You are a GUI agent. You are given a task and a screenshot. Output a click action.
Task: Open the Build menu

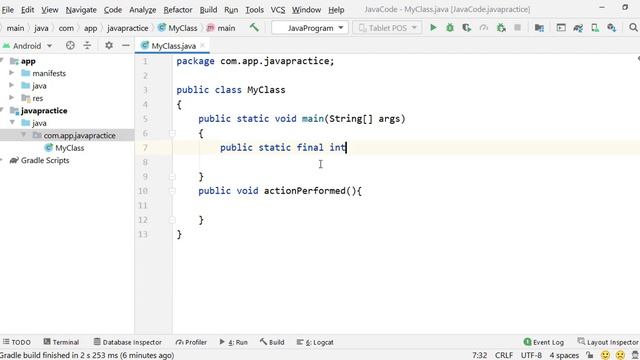click(x=208, y=9)
